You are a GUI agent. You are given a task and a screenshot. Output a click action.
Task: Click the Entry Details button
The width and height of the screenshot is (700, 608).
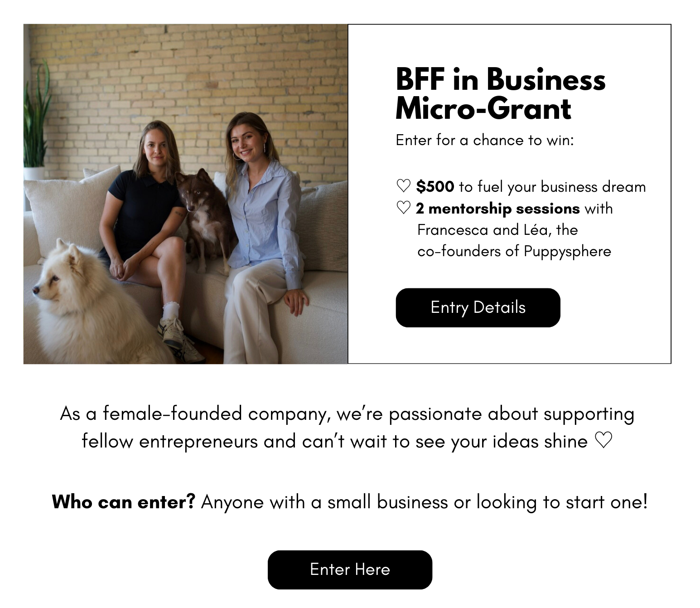[478, 307]
